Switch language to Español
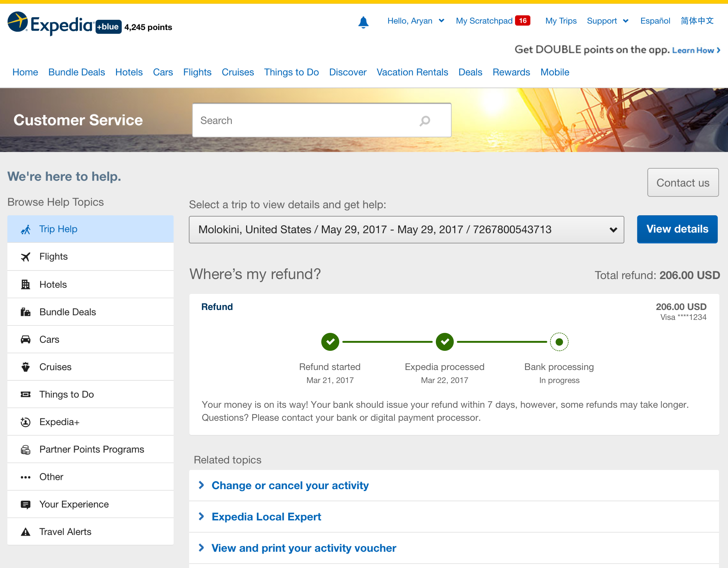 point(655,21)
